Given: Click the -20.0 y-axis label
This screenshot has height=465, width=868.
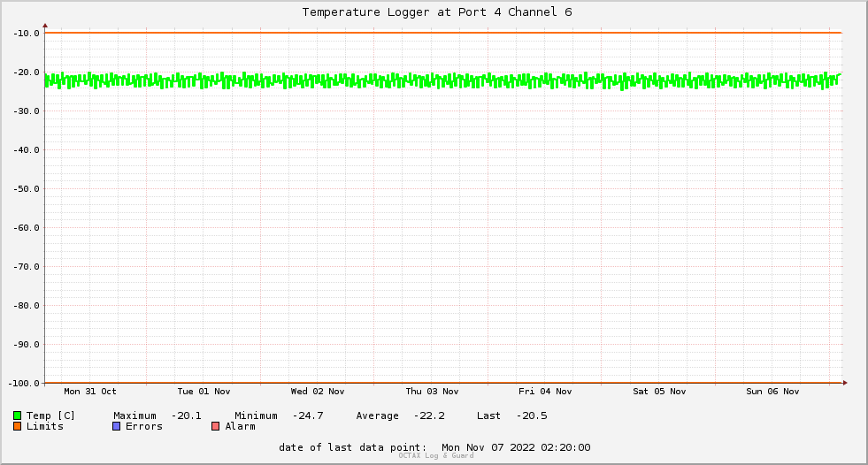Looking at the screenshot, I should point(27,72).
